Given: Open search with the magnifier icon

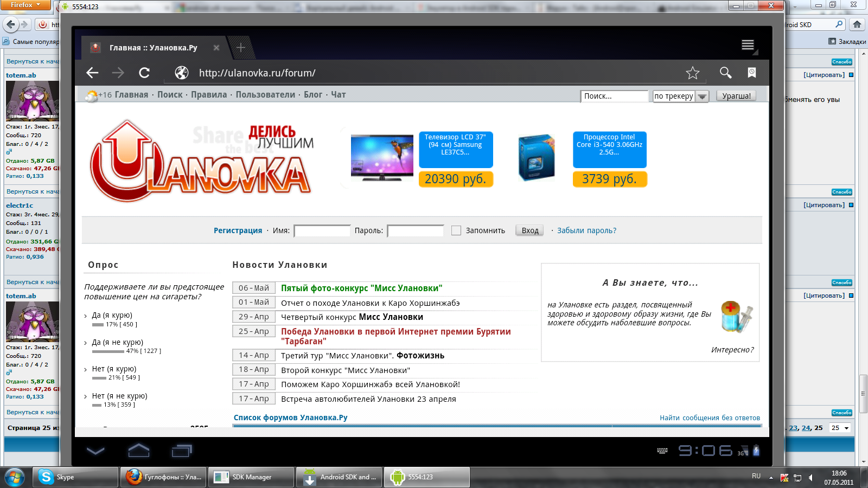Looking at the screenshot, I should 725,73.
